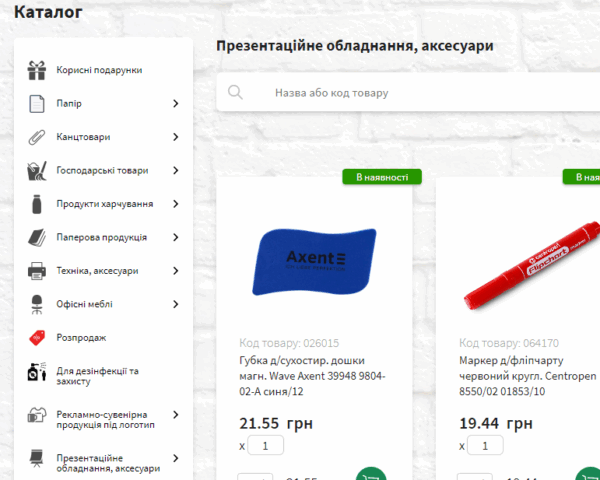600x480 pixels.
Task: Select the notebook icon for Паперова продукція
Action: click(x=37, y=237)
